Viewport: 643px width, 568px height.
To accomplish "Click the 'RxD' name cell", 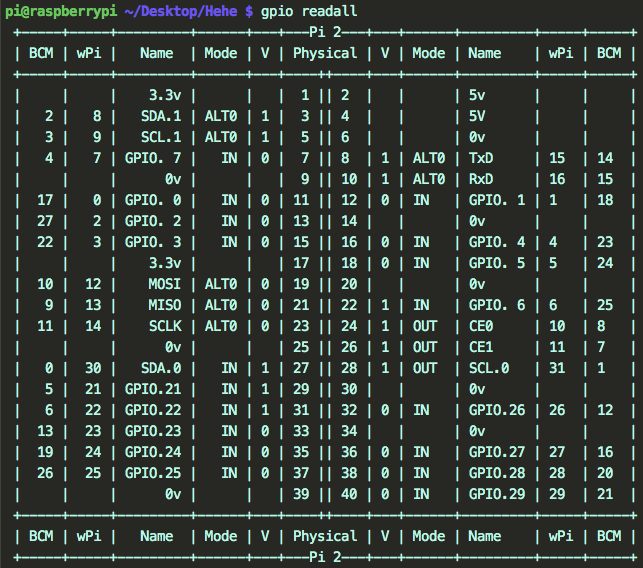I will 481,179.
